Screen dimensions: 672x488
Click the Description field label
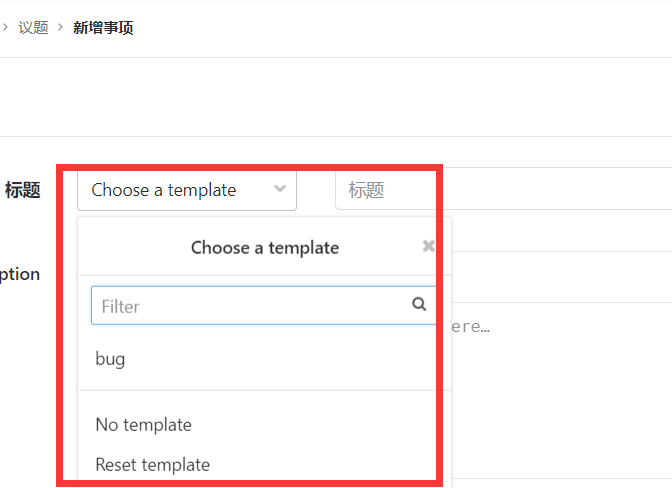point(20,274)
